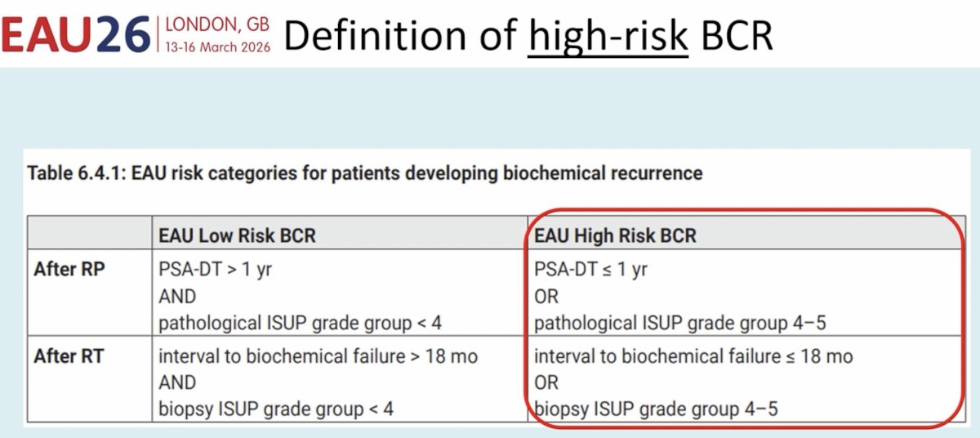Screen dimensions: 980x438
Task: Click the AND in the After RT low-risk cell
Action: coord(177,382)
